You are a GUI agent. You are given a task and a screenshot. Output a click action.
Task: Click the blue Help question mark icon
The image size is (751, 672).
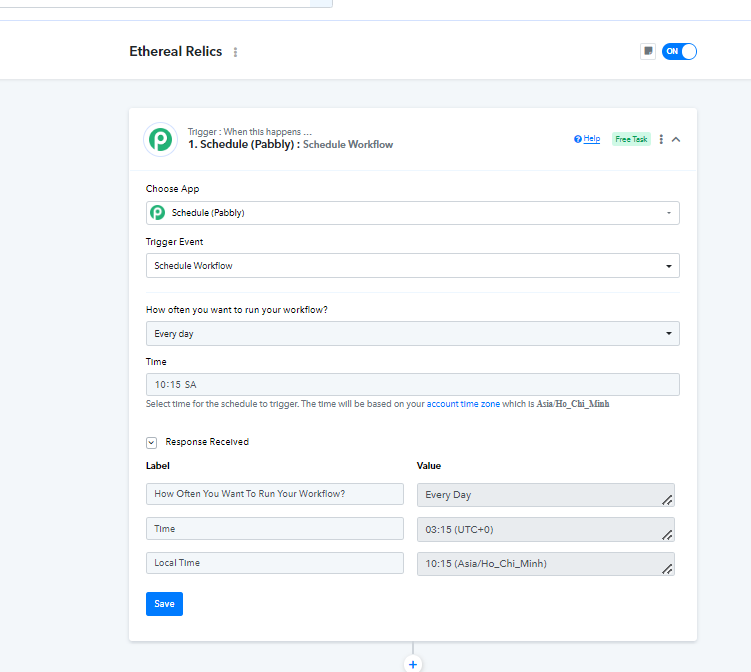point(578,139)
